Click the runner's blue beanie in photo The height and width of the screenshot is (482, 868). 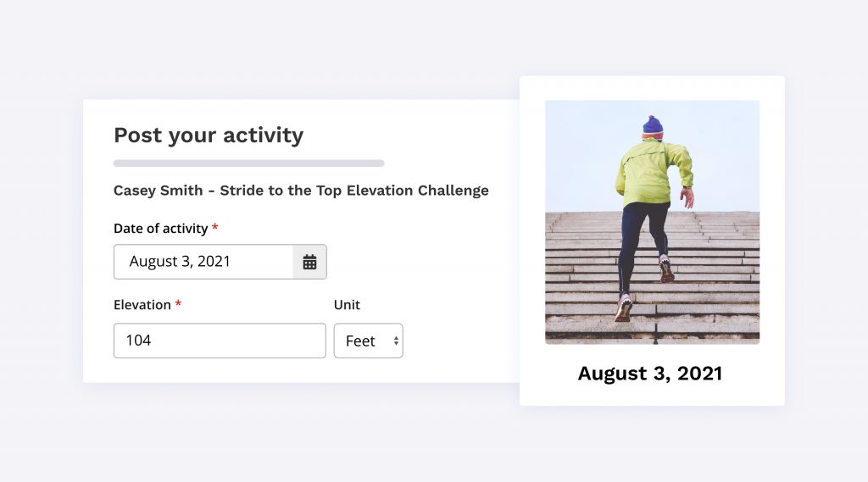coord(653,126)
